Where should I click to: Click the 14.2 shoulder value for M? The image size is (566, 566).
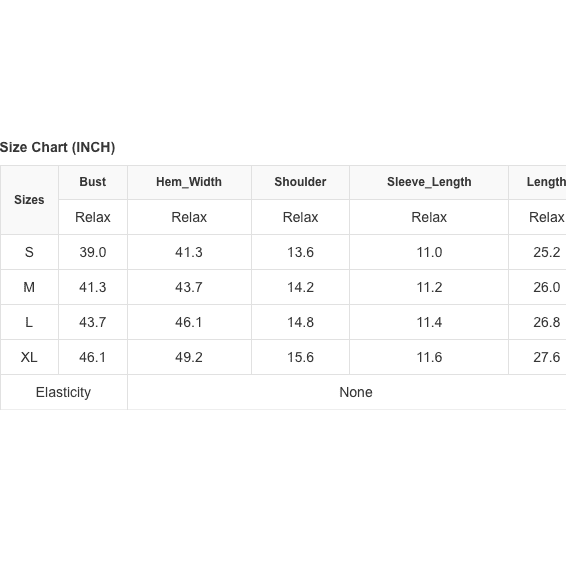coord(300,287)
